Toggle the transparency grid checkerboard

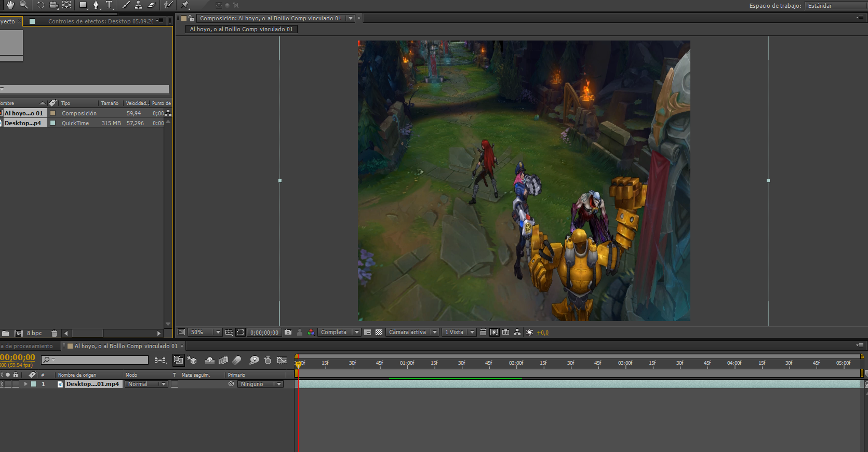[x=379, y=333]
